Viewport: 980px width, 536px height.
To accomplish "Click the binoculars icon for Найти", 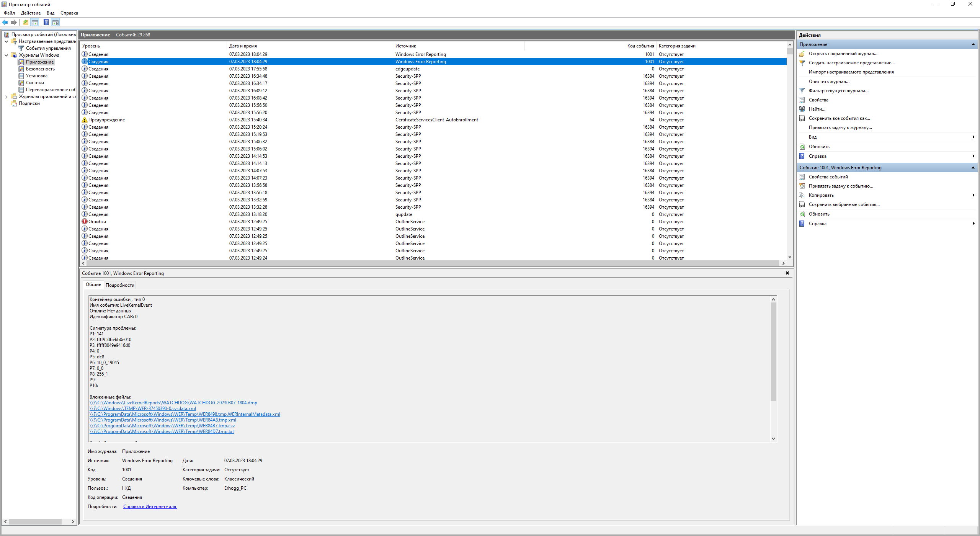I will (x=802, y=109).
